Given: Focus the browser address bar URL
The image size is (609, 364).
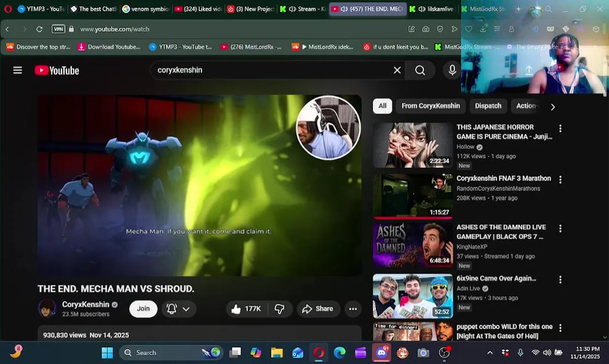Looking at the screenshot, I should click(x=115, y=29).
